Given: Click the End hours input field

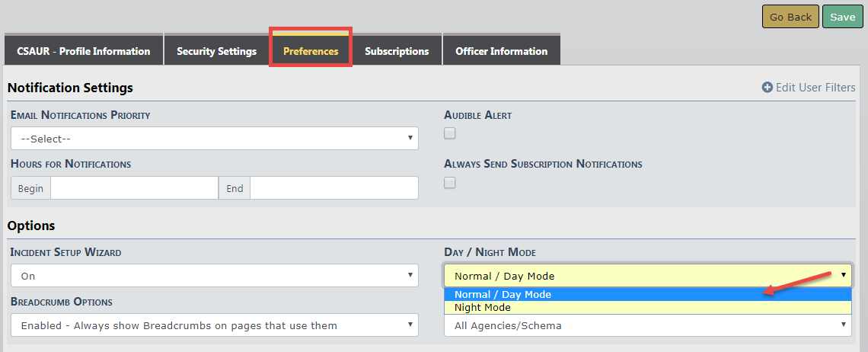Looking at the screenshot, I should pyautogui.click(x=333, y=188).
